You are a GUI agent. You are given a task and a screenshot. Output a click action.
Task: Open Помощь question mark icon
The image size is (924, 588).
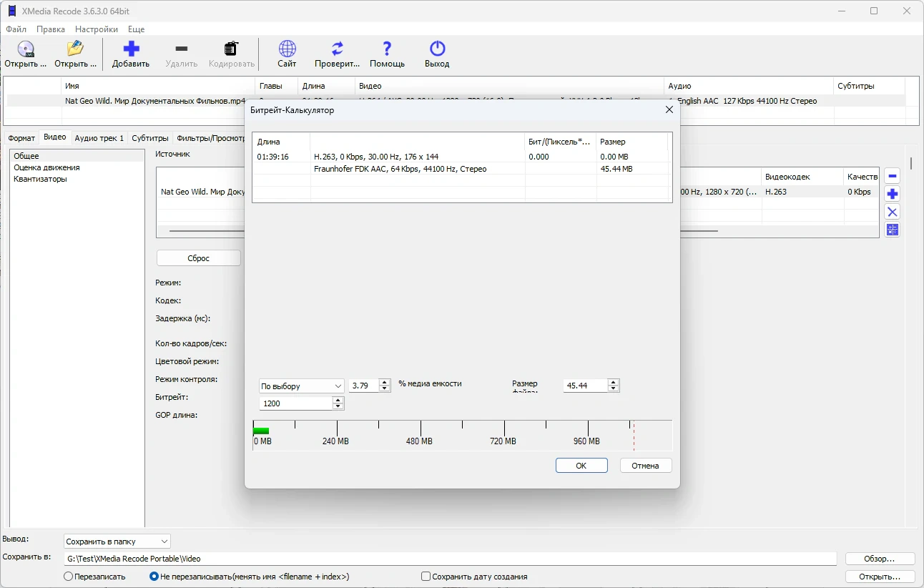tap(387, 49)
